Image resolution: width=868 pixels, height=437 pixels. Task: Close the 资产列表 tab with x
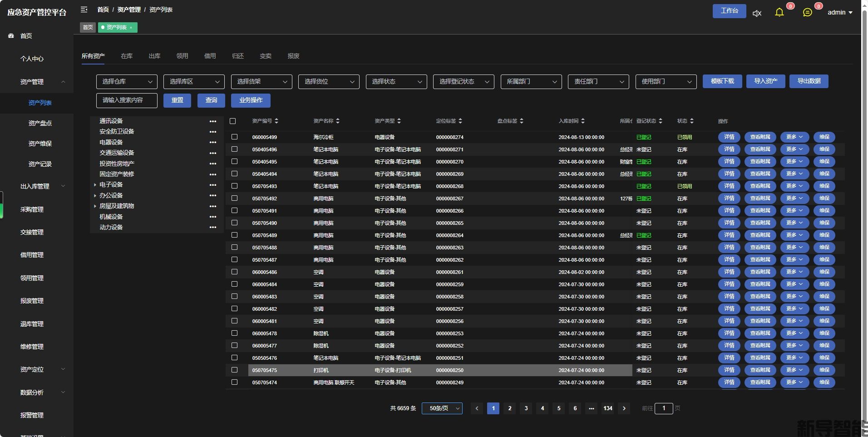pyautogui.click(x=131, y=28)
